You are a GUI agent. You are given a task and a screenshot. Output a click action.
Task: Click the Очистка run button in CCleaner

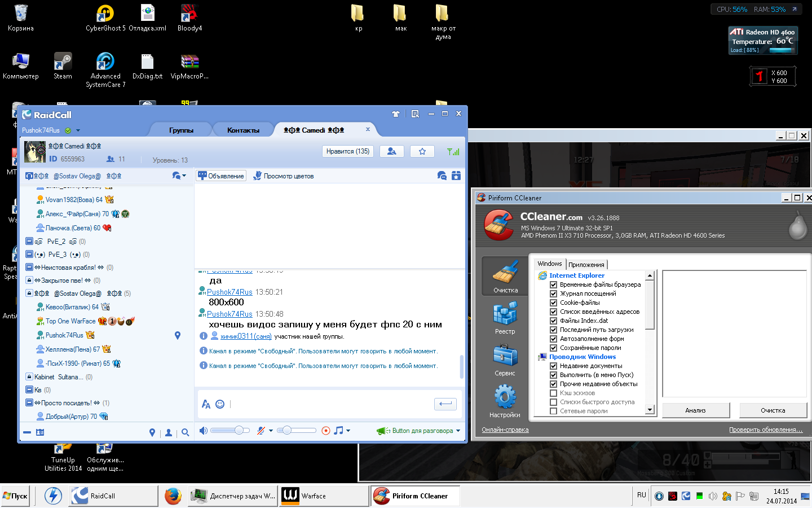[773, 410]
